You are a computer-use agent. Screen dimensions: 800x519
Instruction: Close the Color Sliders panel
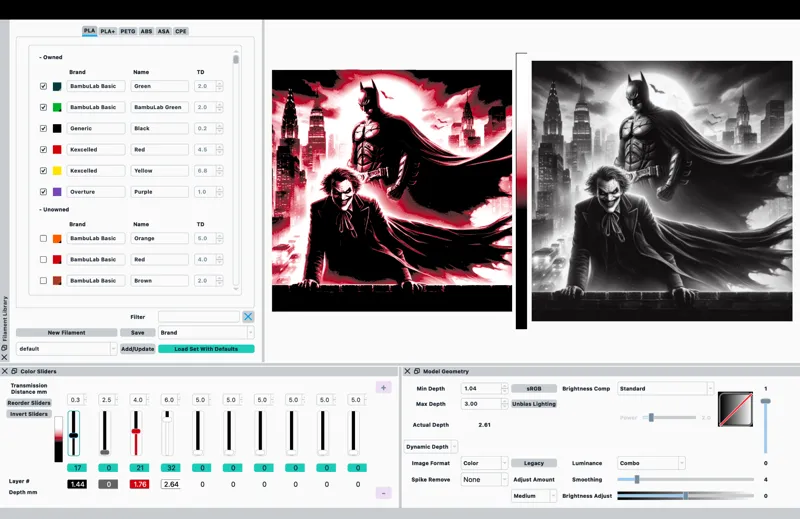pyautogui.click(x=5, y=371)
